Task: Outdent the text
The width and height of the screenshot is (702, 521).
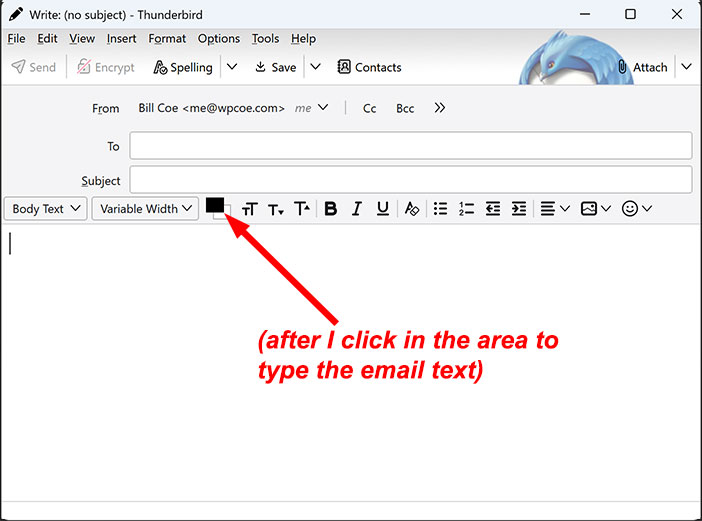Action: 493,209
